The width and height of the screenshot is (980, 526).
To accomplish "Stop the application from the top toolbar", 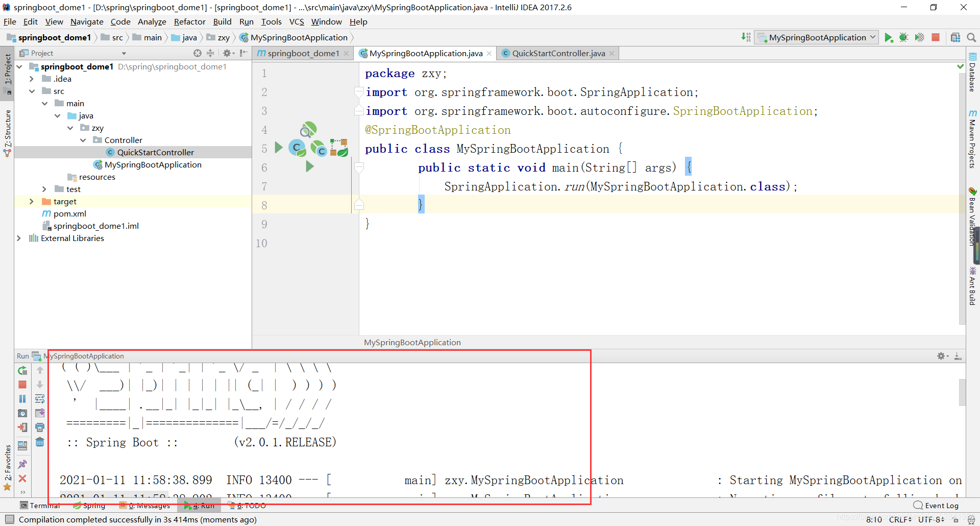I will pyautogui.click(x=936, y=37).
